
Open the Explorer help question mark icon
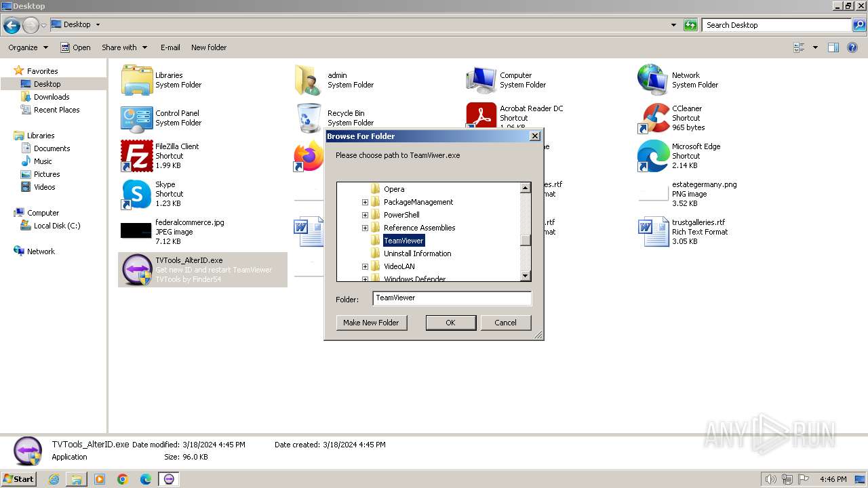(854, 47)
